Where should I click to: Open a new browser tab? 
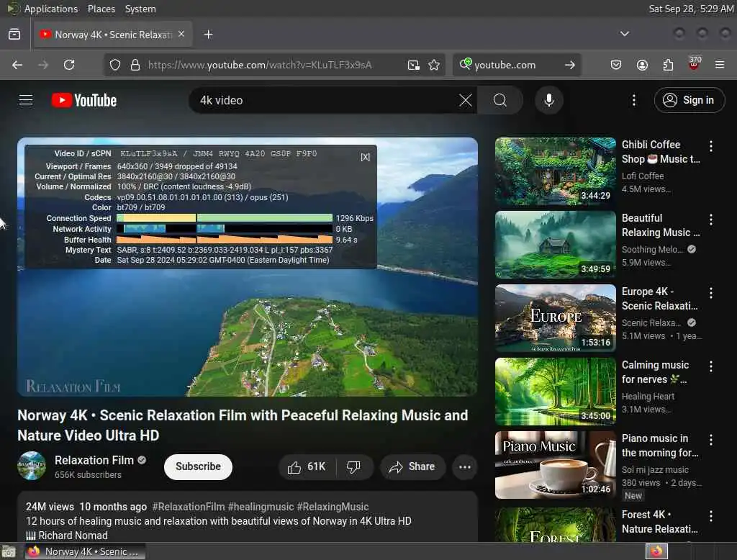tap(208, 35)
